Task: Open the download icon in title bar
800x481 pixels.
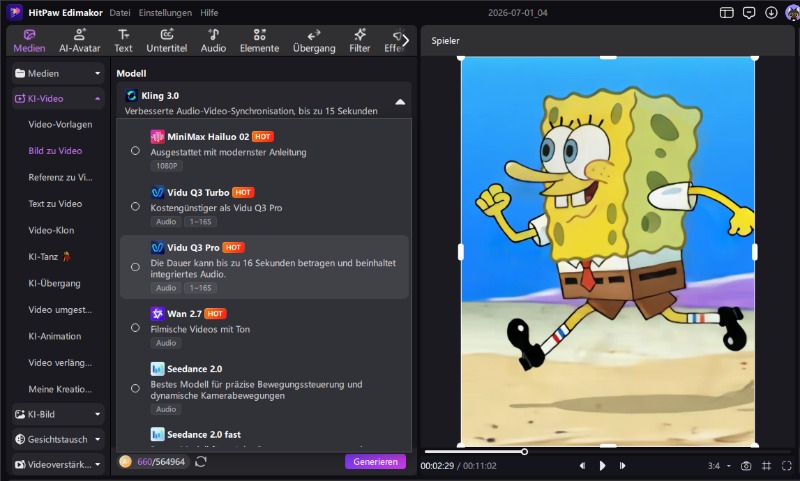Action: [771, 13]
